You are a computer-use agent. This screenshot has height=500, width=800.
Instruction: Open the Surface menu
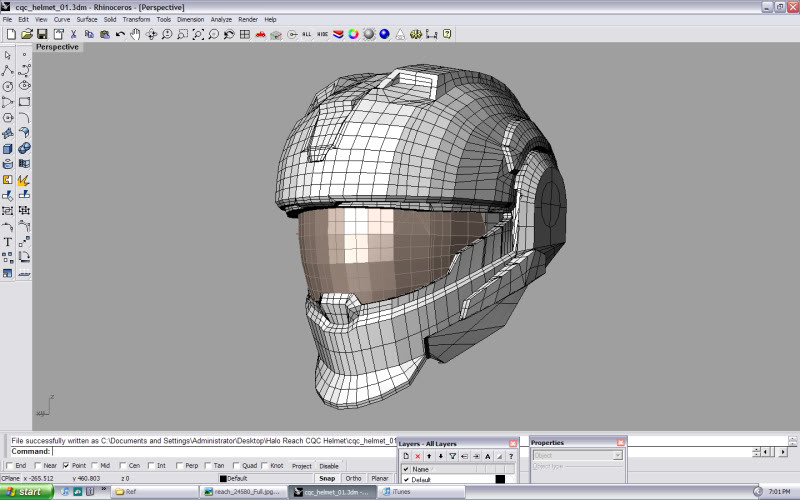pyautogui.click(x=87, y=19)
